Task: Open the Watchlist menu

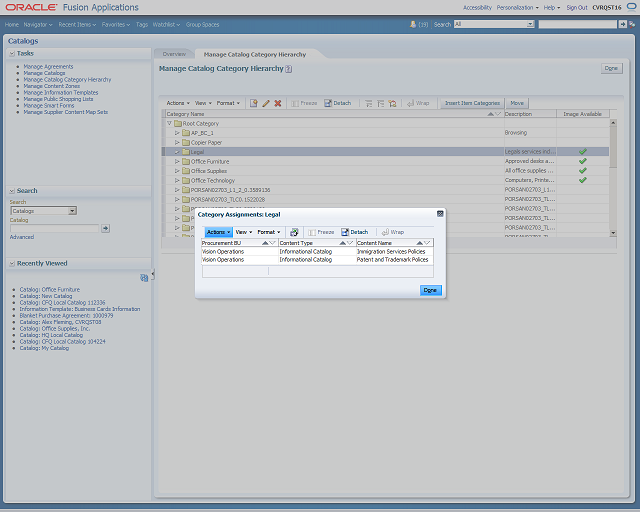Action: (167, 24)
